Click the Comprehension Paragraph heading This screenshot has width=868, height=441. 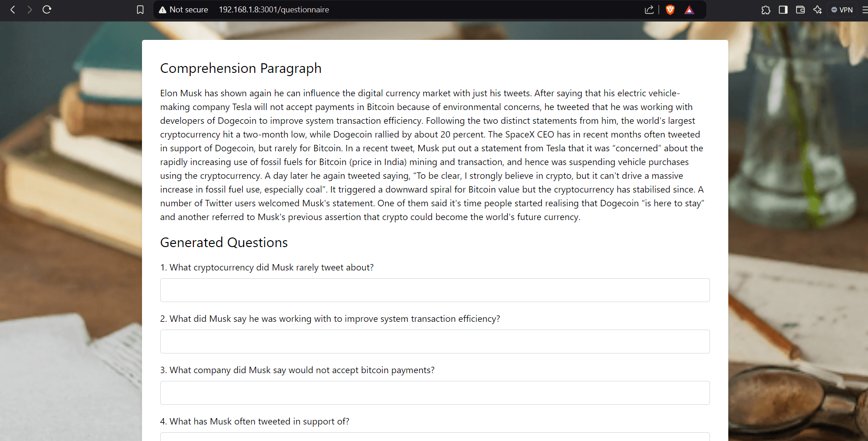tap(240, 68)
